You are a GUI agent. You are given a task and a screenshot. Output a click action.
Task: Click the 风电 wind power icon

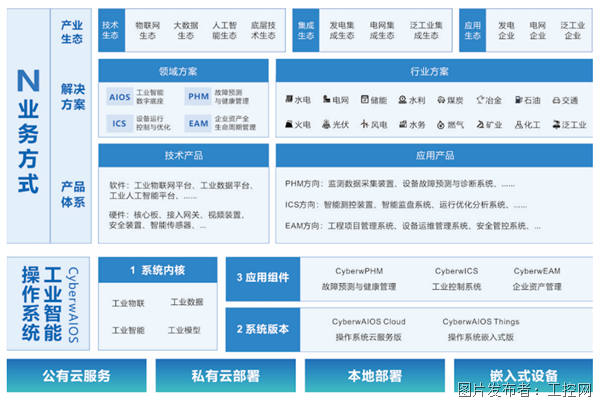click(x=365, y=124)
